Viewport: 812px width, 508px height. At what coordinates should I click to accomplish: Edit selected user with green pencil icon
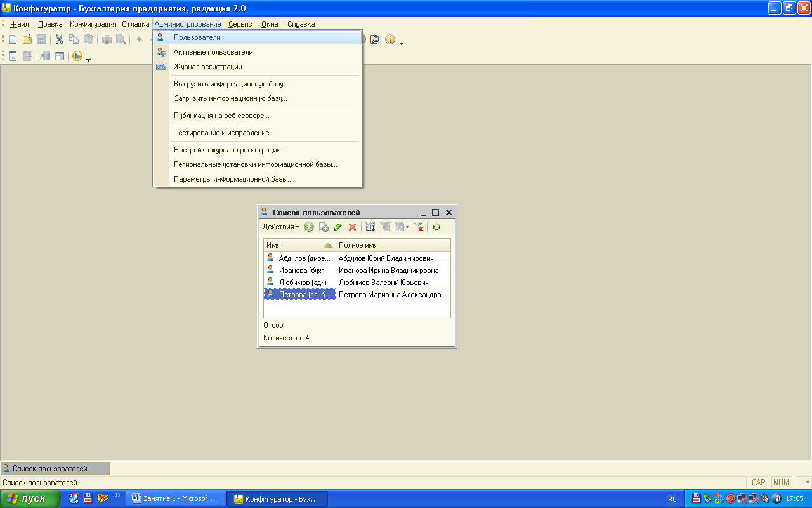(x=338, y=227)
